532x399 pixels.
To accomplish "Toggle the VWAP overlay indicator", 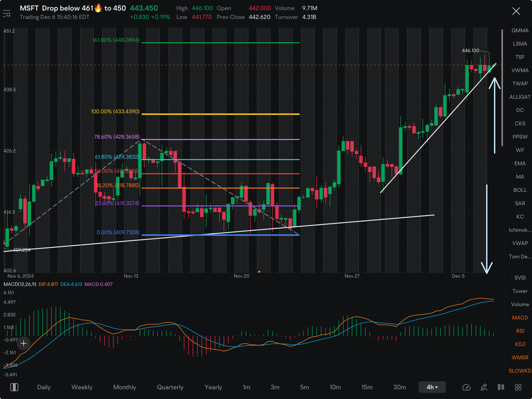I will point(520,243).
